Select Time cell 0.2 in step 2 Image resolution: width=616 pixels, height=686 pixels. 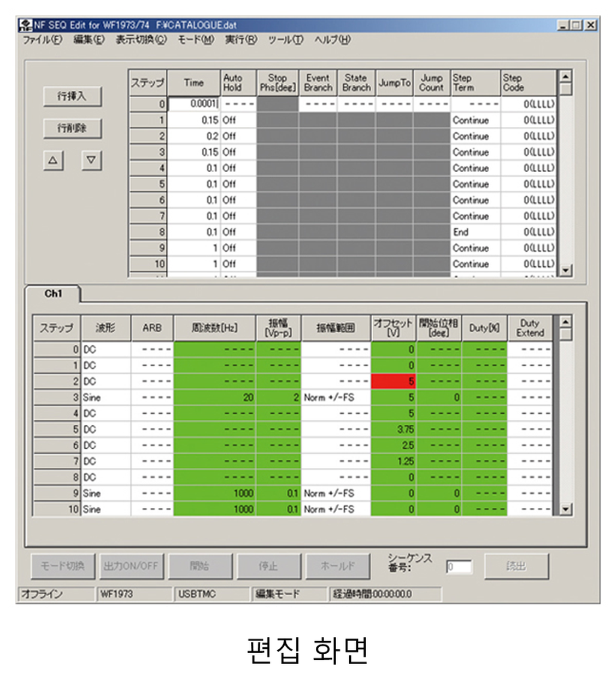194,136
